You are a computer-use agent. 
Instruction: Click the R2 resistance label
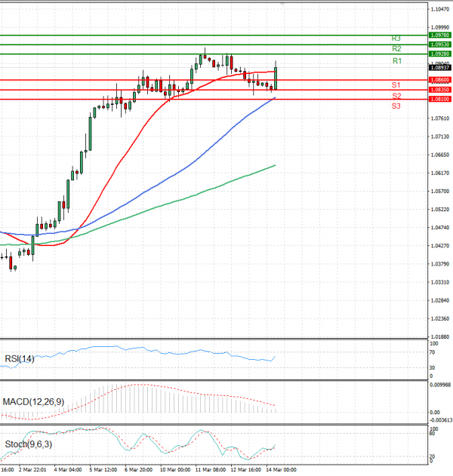[x=396, y=49]
